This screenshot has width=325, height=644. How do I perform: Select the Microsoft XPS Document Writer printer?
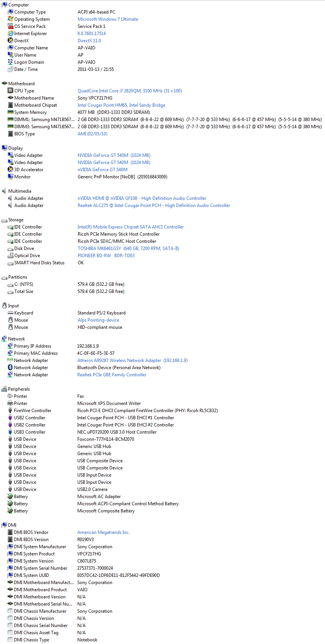coord(109,403)
